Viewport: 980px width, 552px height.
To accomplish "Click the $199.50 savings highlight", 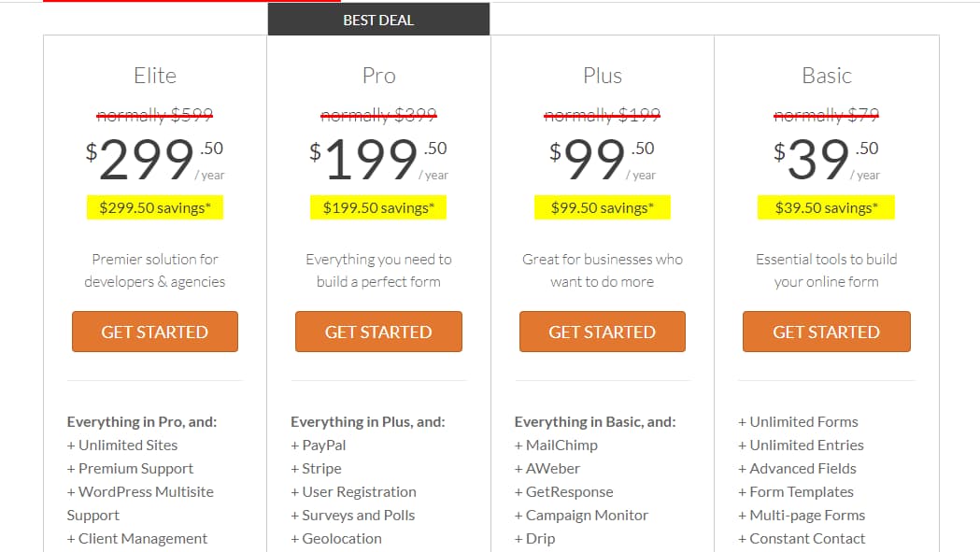I will pos(378,206).
